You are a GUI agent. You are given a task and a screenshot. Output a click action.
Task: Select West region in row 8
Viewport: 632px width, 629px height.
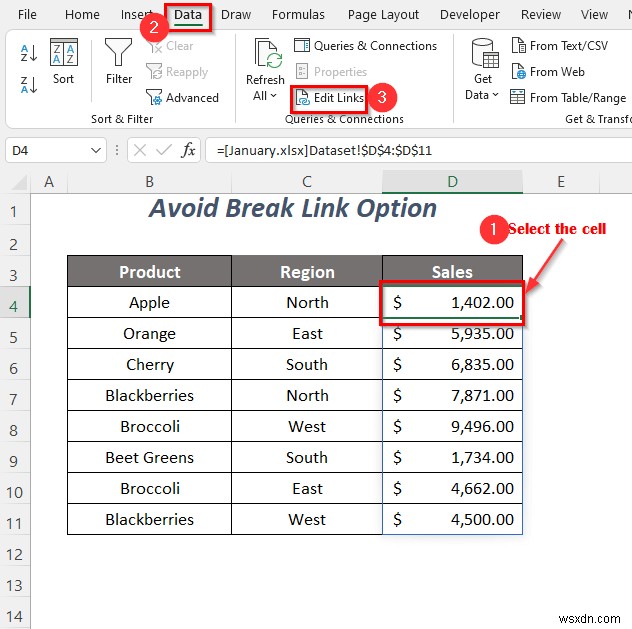tap(307, 426)
